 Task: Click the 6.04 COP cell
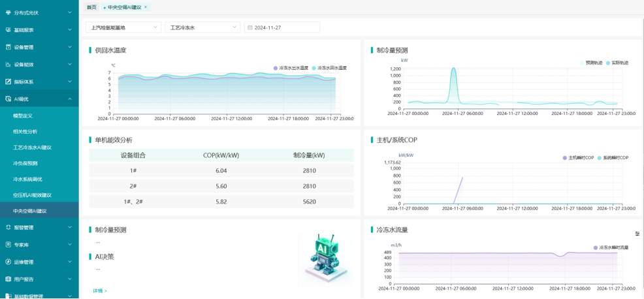[221, 170]
